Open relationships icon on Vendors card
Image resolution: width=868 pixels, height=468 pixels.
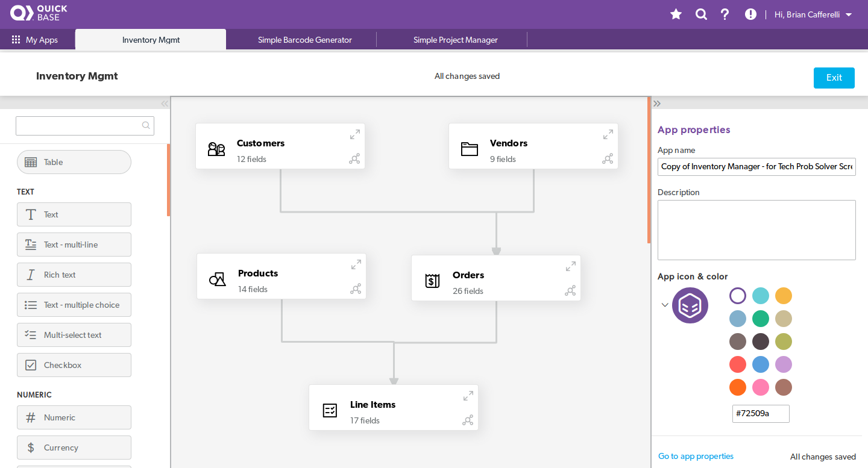click(x=608, y=159)
